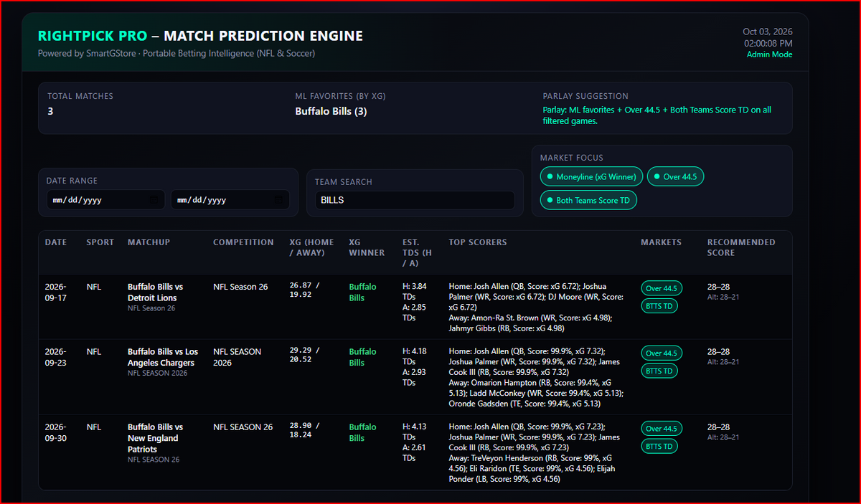Viewport: 861px width, 504px height.
Task: Toggle Both Teams Score TD market chip
Action: 588,200
